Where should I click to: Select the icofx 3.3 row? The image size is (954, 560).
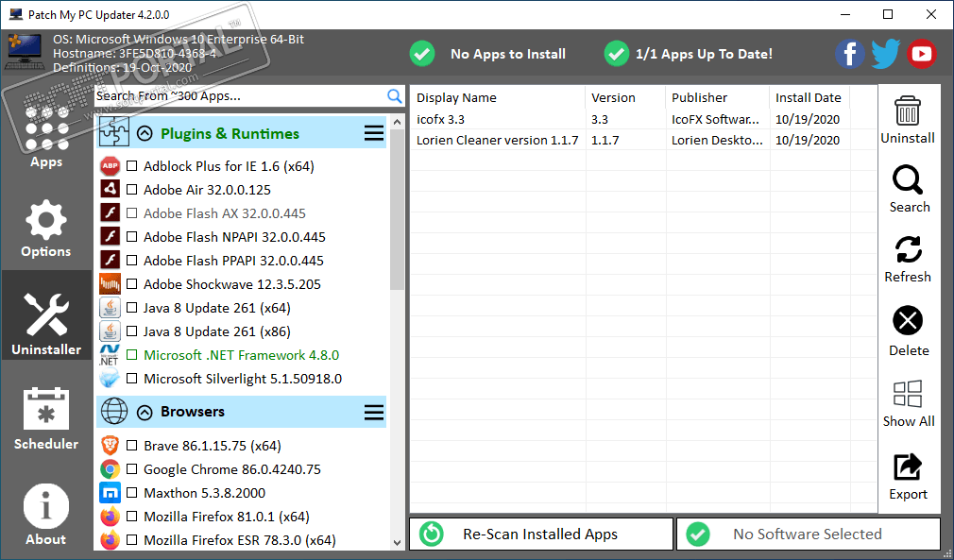[643, 119]
